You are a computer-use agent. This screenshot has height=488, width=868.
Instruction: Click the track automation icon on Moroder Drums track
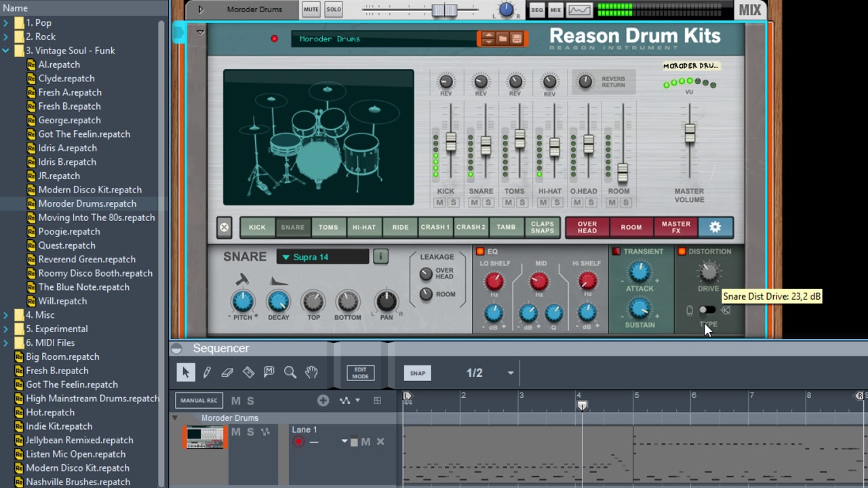coord(265,432)
